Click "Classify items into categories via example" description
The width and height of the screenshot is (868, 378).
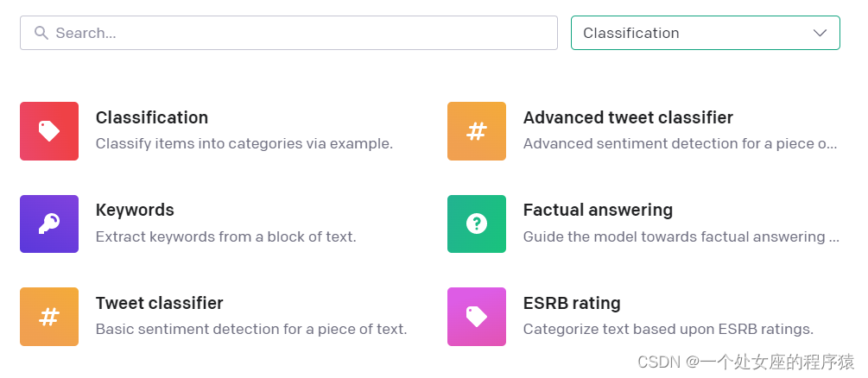point(244,143)
